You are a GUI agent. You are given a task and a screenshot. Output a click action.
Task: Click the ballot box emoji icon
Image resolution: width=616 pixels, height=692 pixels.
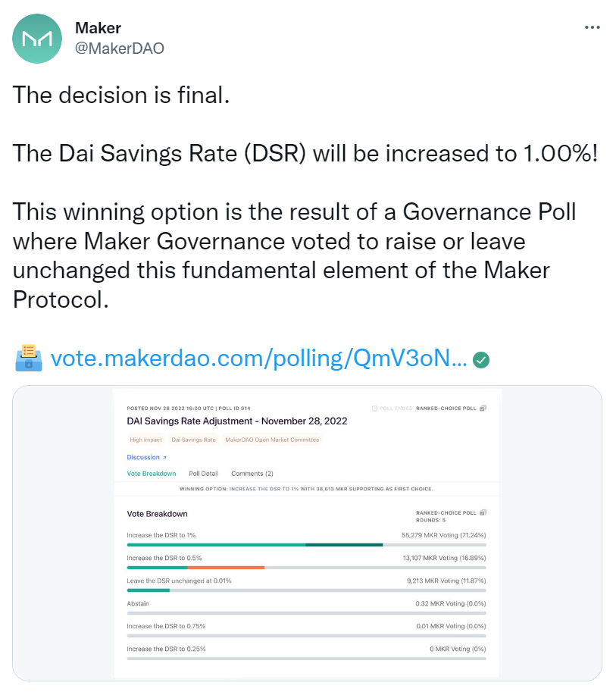(29, 358)
